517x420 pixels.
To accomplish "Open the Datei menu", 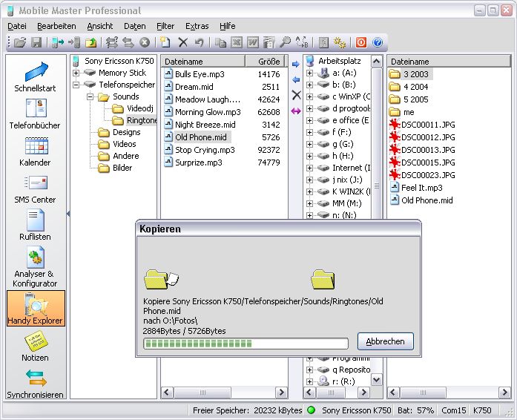I will coord(16,26).
